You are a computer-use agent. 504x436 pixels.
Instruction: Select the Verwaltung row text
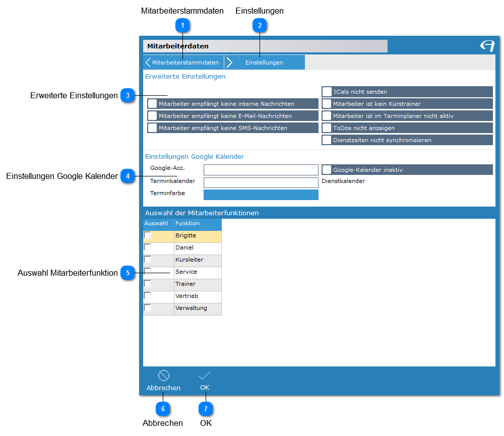click(191, 308)
